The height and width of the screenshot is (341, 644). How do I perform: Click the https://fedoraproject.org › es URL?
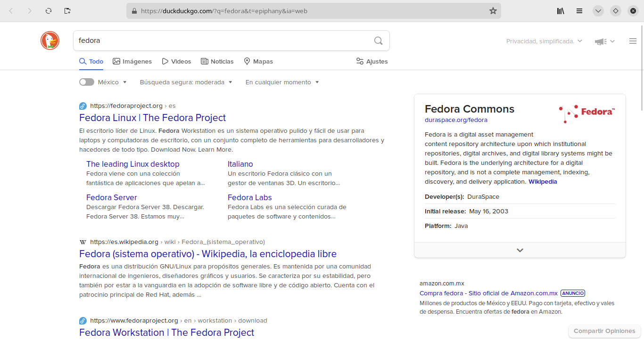coord(133,106)
